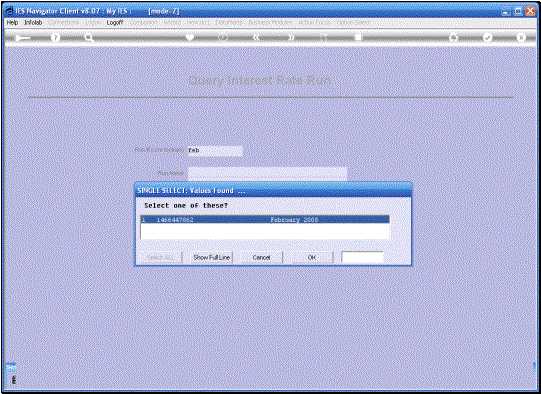Click the round icon left of the checkmark
Screen dimensions: 541x394
(x=454, y=37)
